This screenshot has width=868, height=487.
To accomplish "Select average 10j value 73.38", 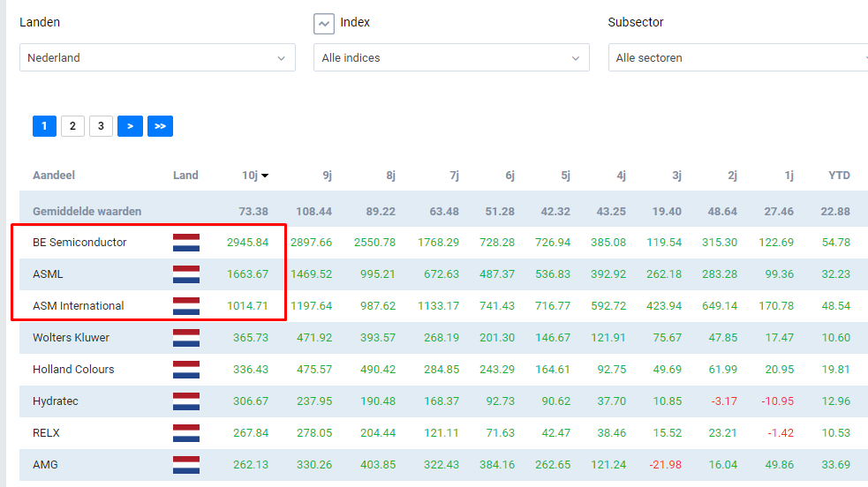I will coord(253,211).
